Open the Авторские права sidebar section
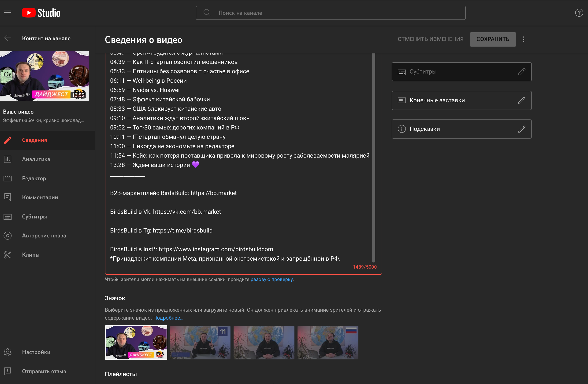Viewport: 588px width, 384px height. [x=47, y=236]
